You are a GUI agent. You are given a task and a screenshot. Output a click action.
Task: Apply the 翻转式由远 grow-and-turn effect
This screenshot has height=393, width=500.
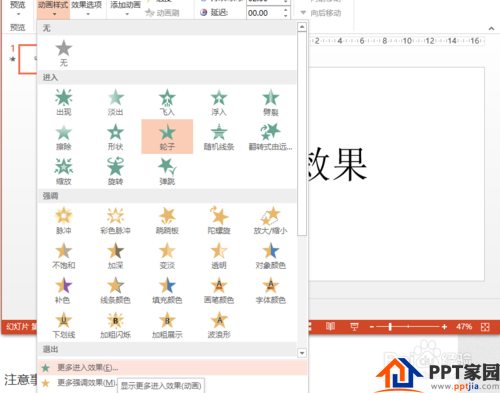point(270,137)
